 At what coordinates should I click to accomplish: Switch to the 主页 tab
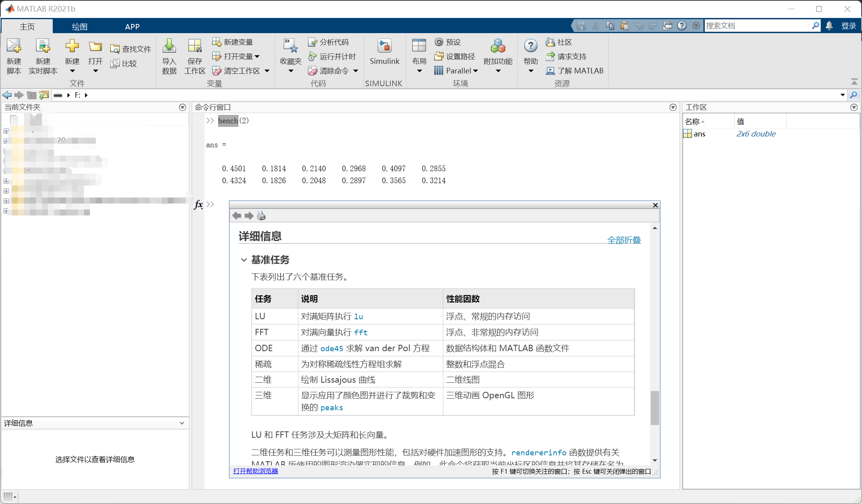pos(27,26)
